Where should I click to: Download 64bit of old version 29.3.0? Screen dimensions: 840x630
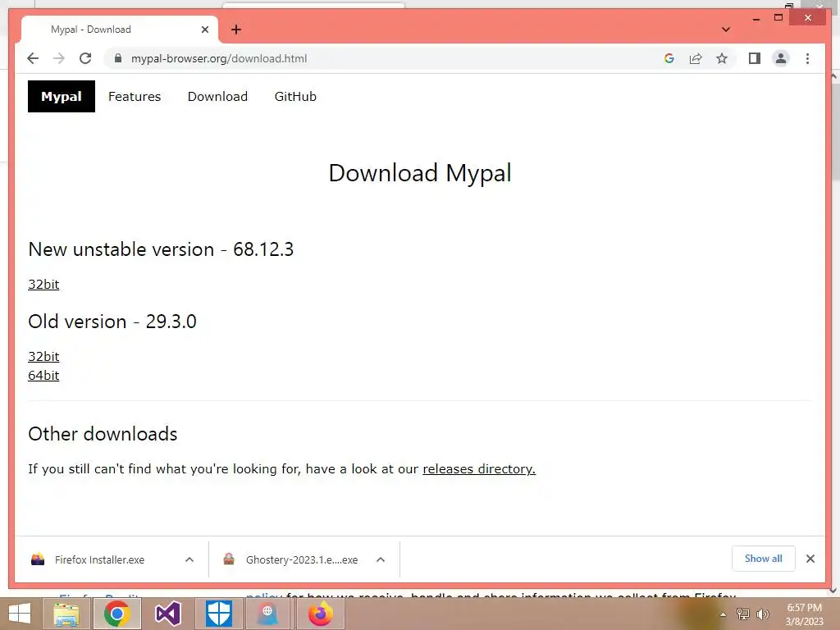[43, 376]
